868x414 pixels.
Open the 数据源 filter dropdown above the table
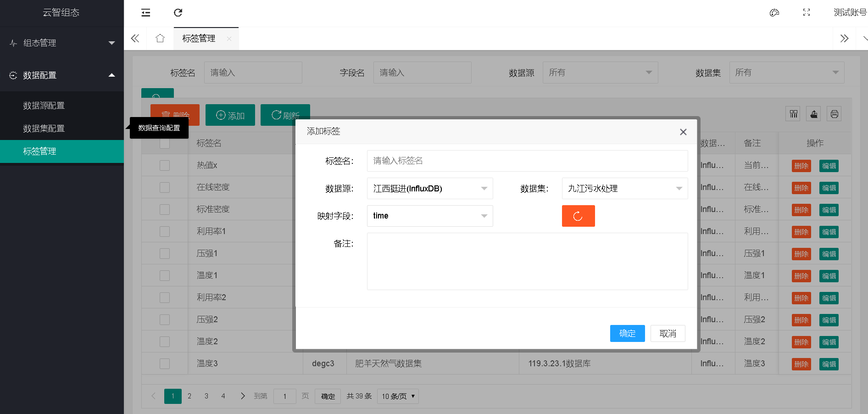pyautogui.click(x=600, y=73)
